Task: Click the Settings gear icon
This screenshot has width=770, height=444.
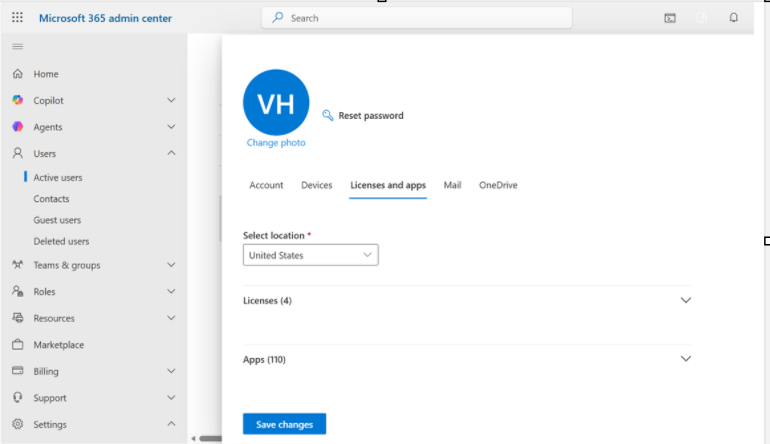Action: pos(18,424)
